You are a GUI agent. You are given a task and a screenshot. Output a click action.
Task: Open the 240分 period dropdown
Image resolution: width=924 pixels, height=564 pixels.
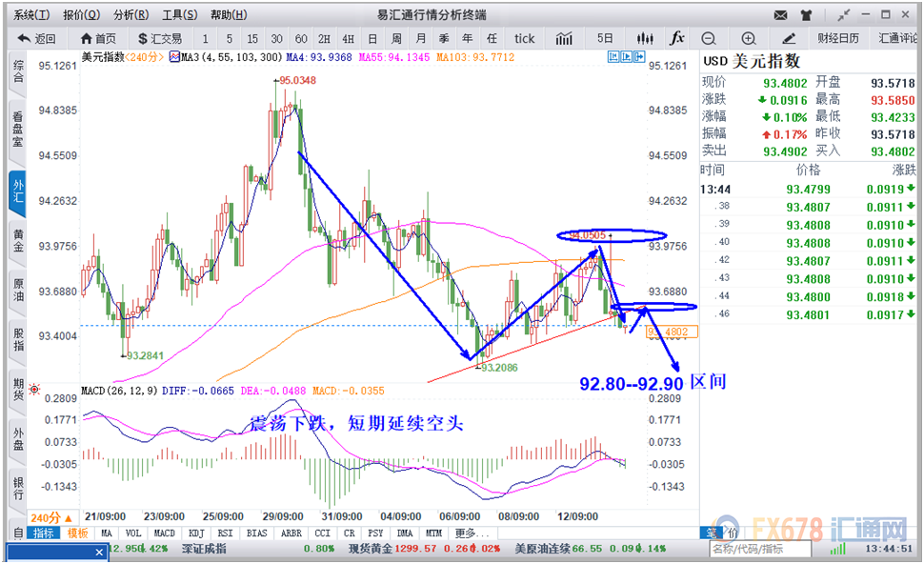tap(51, 518)
